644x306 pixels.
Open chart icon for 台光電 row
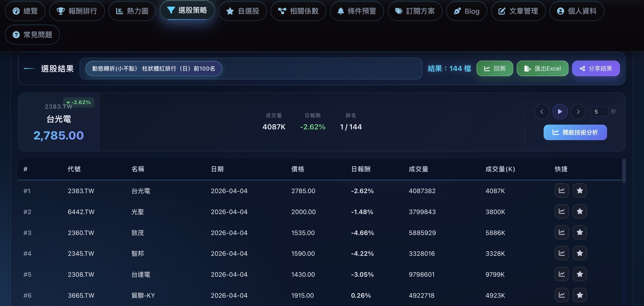coord(562,191)
